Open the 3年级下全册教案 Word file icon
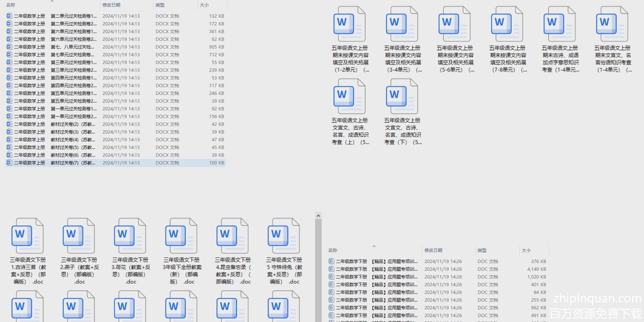644x322 pixels. tap(181, 236)
